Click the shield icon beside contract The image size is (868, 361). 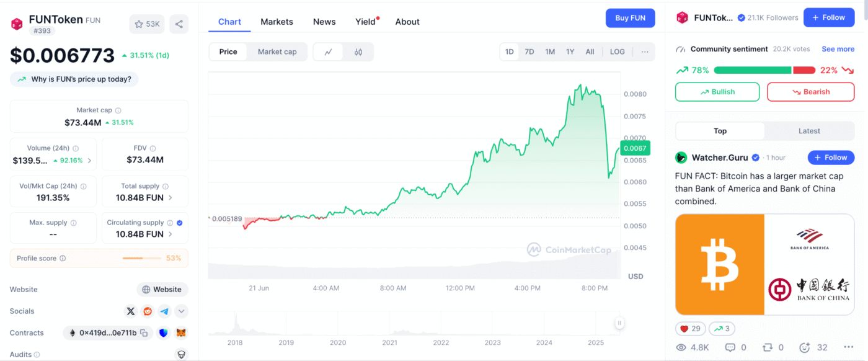coord(164,333)
